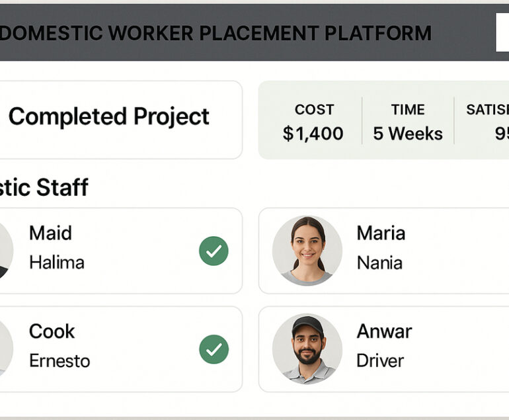Select the TIME 5 Weeks stat
The height and width of the screenshot is (420, 509).
point(408,122)
